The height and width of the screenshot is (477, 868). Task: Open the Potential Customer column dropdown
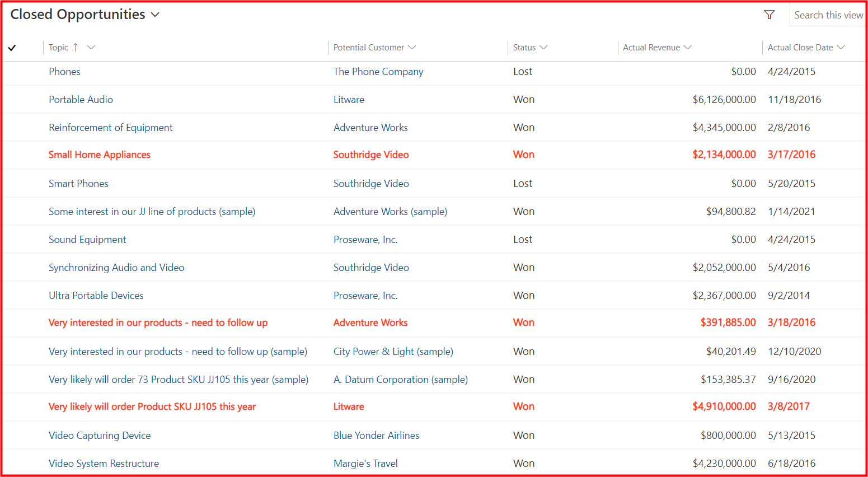click(412, 48)
